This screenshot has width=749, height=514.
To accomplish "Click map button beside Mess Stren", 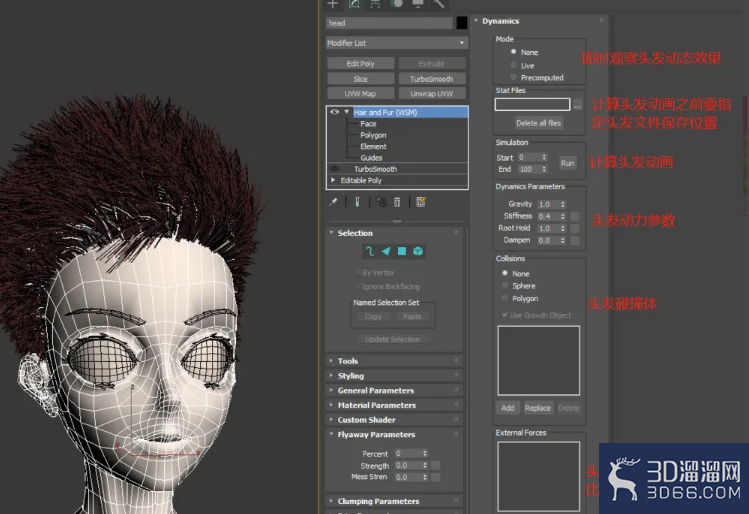I will [x=436, y=477].
